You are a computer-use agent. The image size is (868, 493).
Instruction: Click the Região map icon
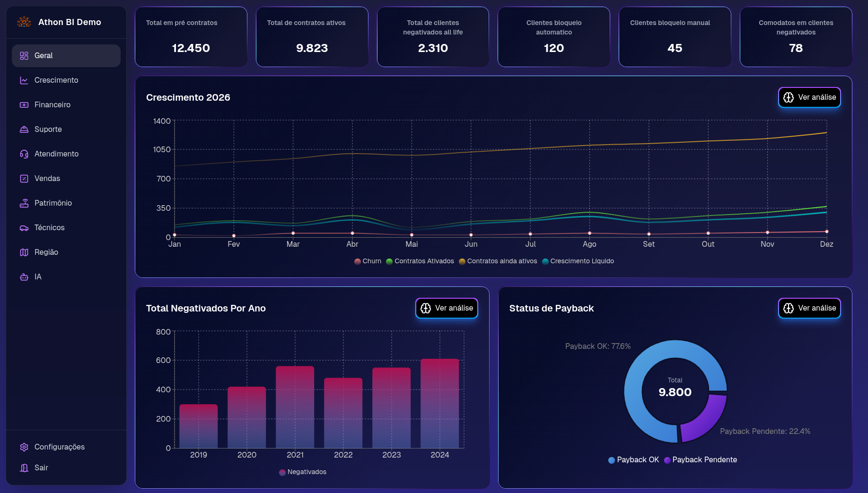tap(24, 252)
